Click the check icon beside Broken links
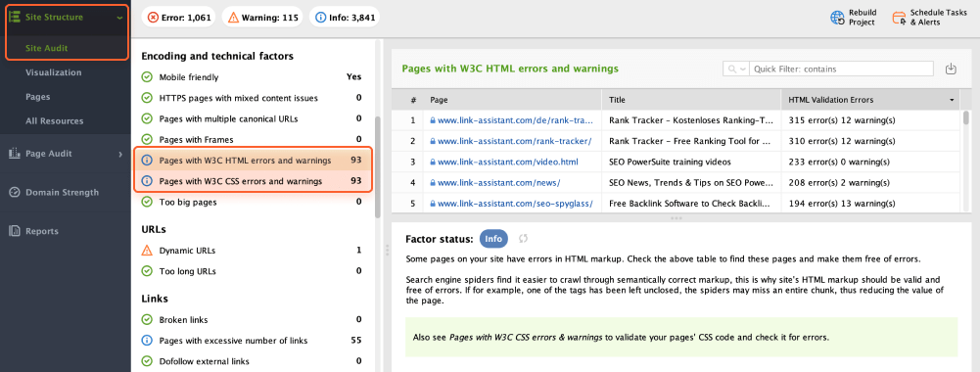 coord(147,319)
